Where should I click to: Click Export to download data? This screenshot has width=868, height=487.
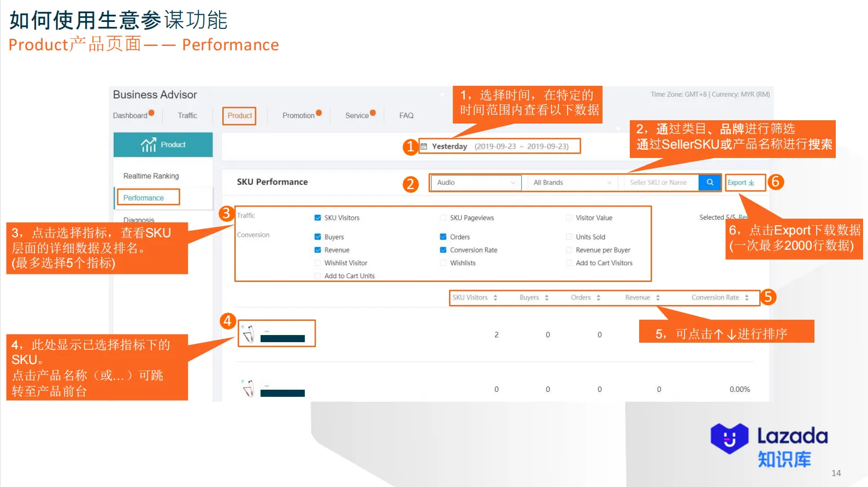point(740,183)
